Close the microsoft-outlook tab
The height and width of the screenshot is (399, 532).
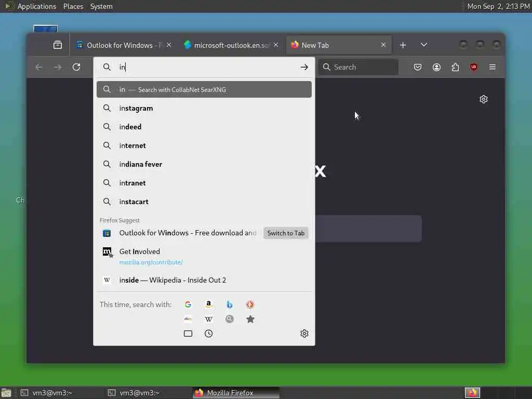coord(276,45)
